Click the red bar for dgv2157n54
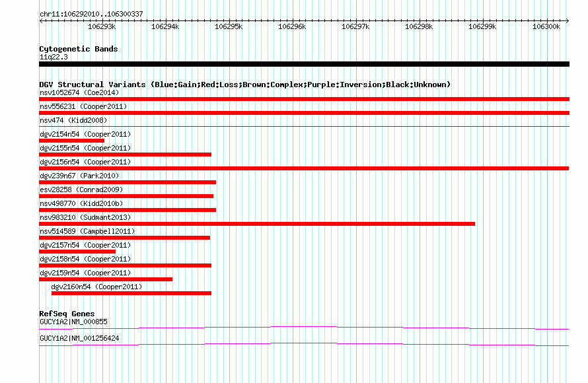The width and height of the screenshot is (588, 383). click(x=77, y=252)
